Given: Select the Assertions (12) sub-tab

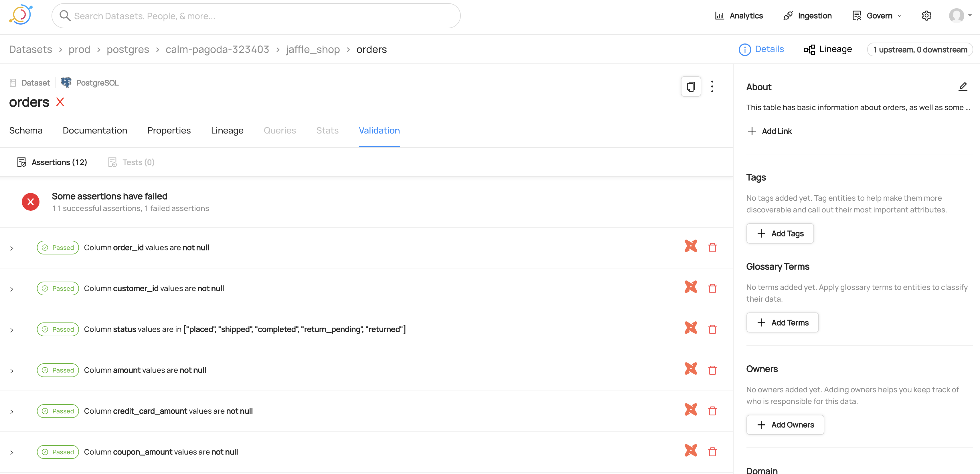Looking at the screenshot, I should coord(52,162).
